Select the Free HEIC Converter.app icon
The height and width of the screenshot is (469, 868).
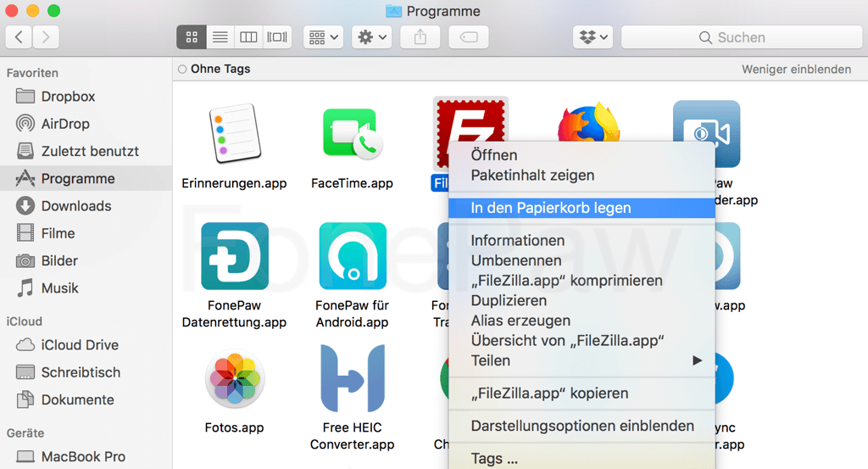(353, 379)
